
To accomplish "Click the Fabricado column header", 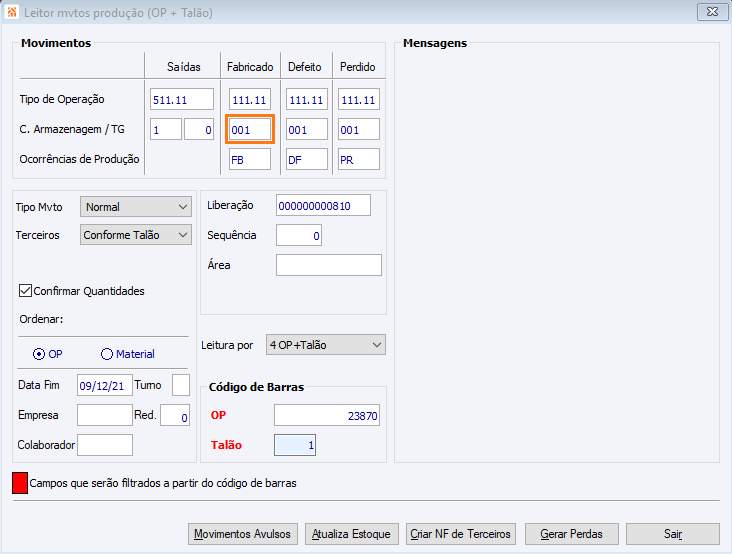I will [250, 67].
